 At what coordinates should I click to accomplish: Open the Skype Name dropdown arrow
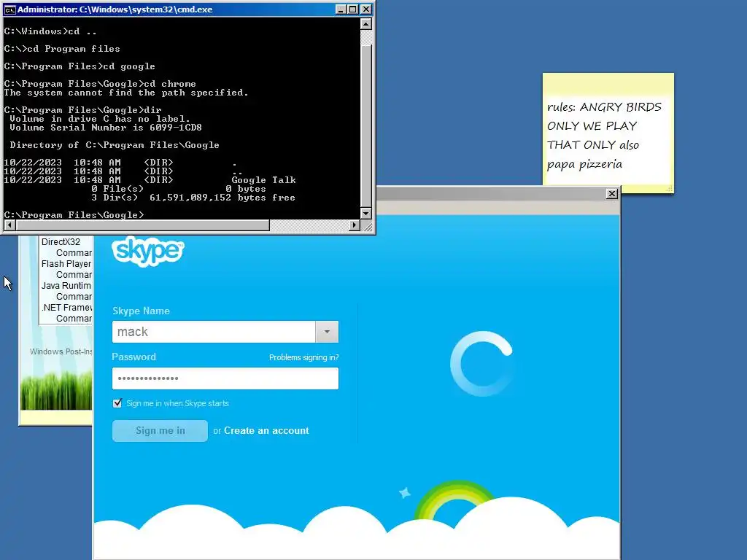click(x=327, y=332)
